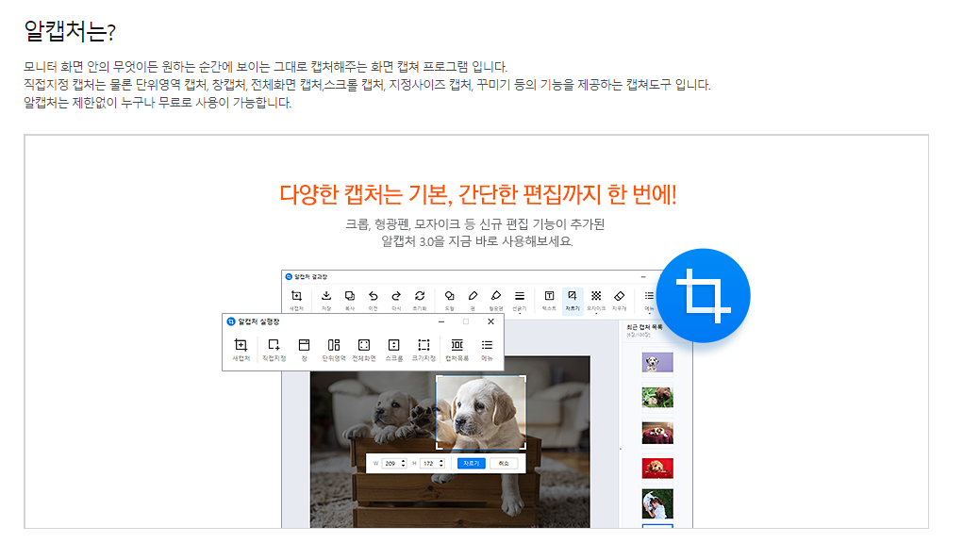Open the 선굵기 line-thickness dropdown
Image resolution: width=980 pixels, height=543 pixels.
click(x=520, y=294)
